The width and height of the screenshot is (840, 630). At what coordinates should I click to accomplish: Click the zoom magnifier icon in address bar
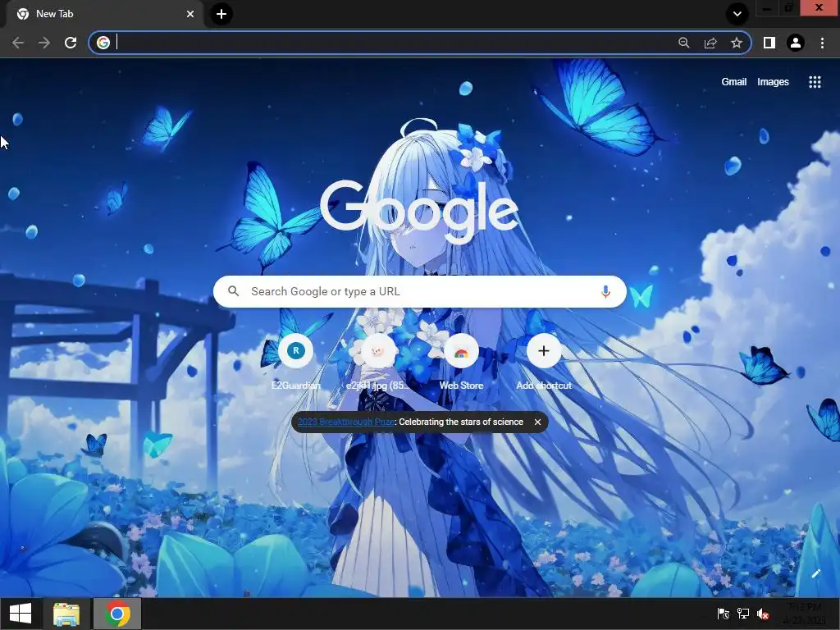[683, 43]
